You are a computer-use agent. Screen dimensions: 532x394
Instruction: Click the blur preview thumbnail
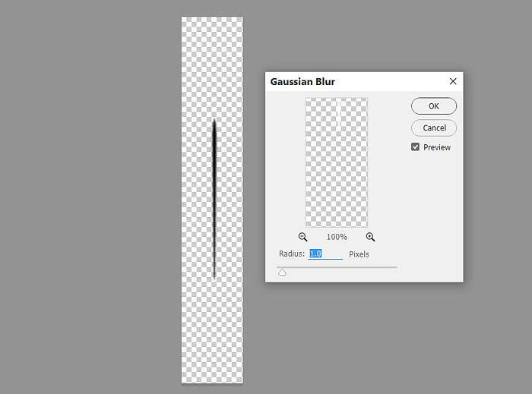click(337, 162)
